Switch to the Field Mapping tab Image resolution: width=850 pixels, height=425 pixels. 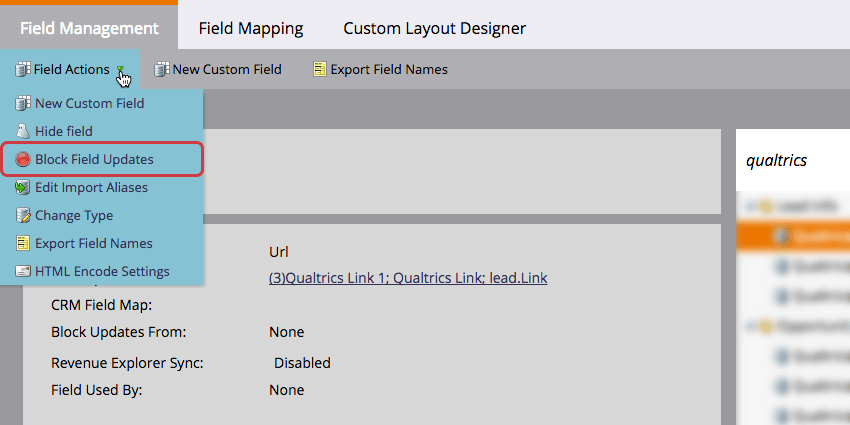point(250,28)
